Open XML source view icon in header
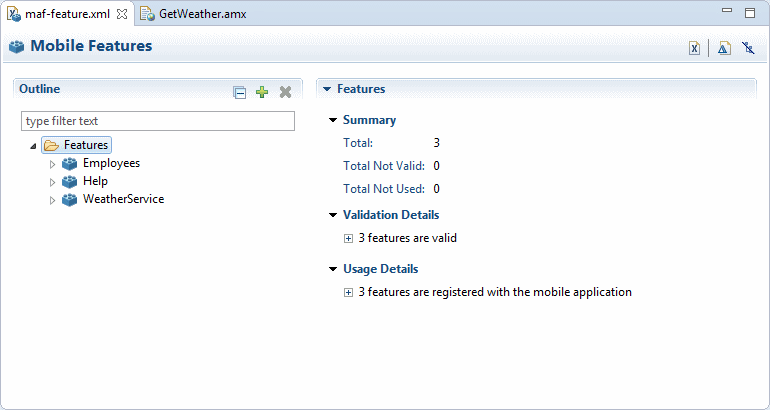This screenshot has width=770, height=410. point(694,48)
